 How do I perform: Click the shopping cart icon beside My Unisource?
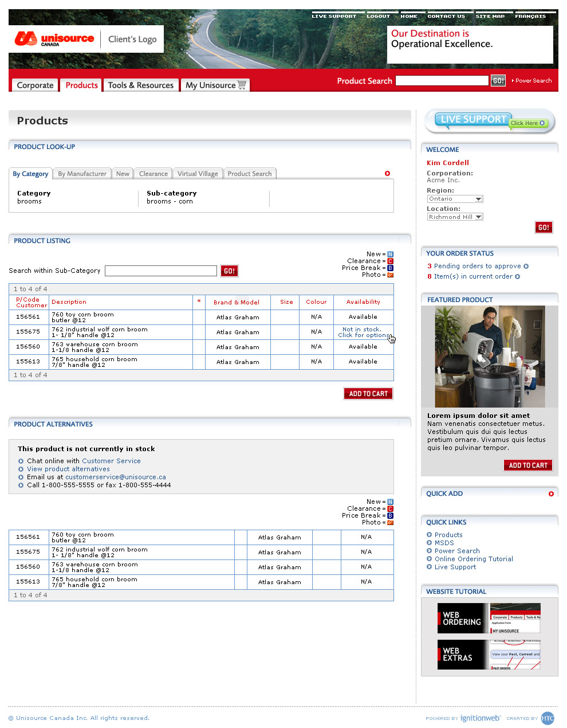pos(242,85)
